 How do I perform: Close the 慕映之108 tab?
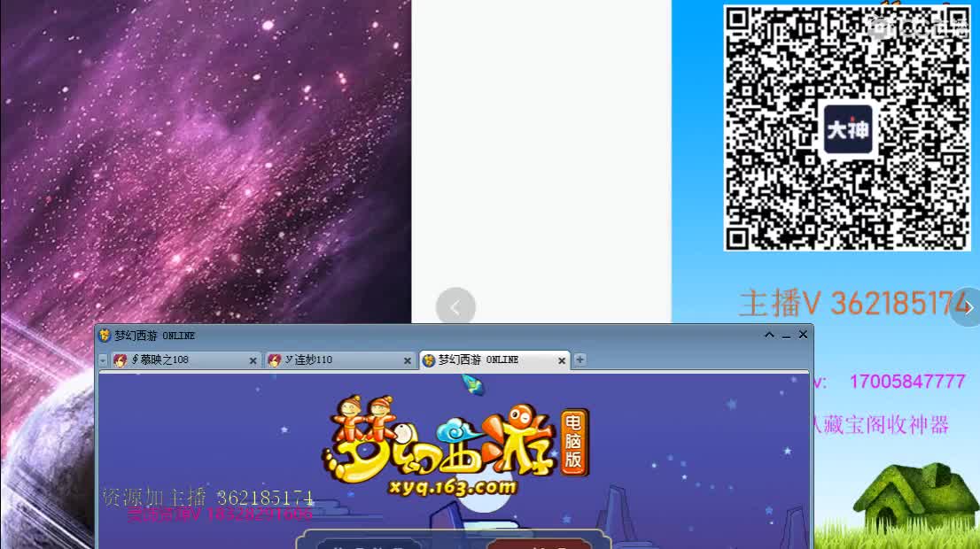point(253,360)
